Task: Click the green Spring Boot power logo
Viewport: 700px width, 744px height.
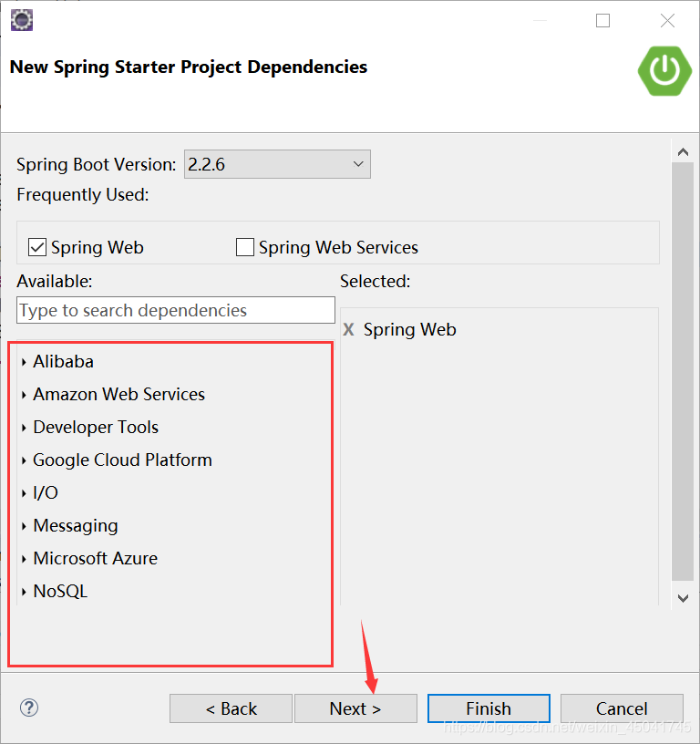Action: pos(664,71)
